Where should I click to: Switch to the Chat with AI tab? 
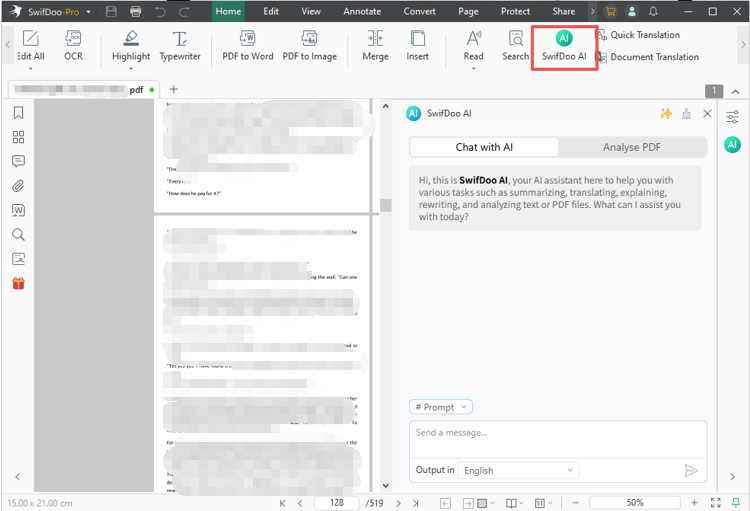[x=484, y=147]
